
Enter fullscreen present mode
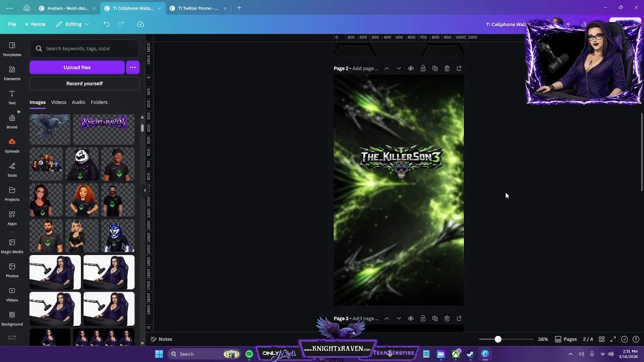tap(613, 339)
